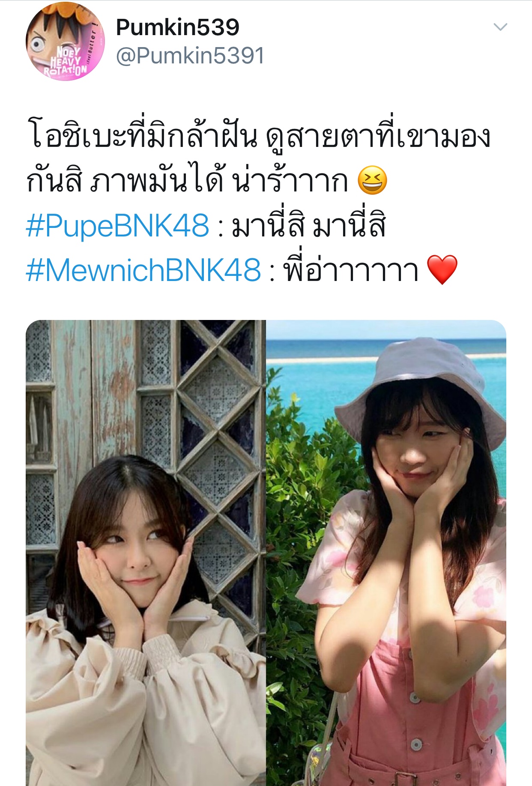View the left photo with beige jacket
This screenshot has width=532, height=786.
146,553
